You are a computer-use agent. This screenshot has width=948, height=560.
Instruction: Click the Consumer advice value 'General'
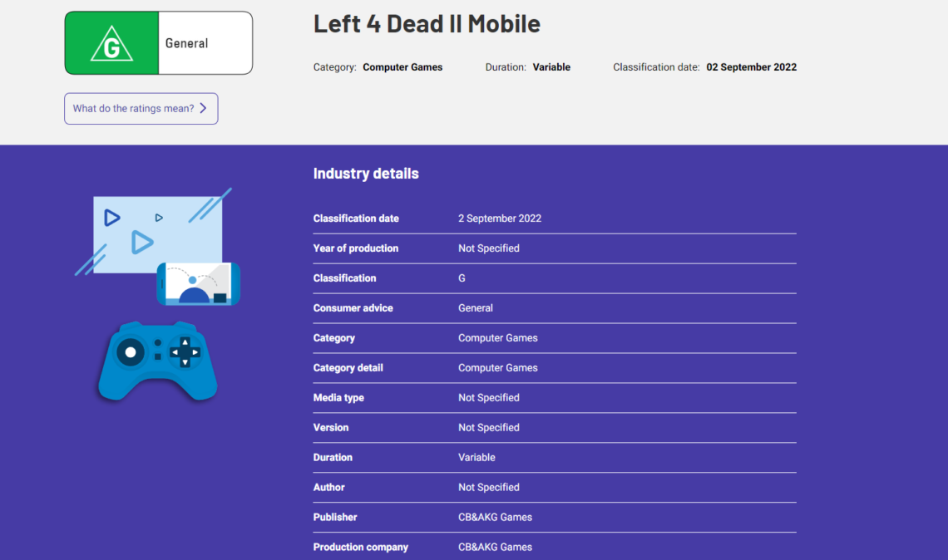(x=476, y=307)
